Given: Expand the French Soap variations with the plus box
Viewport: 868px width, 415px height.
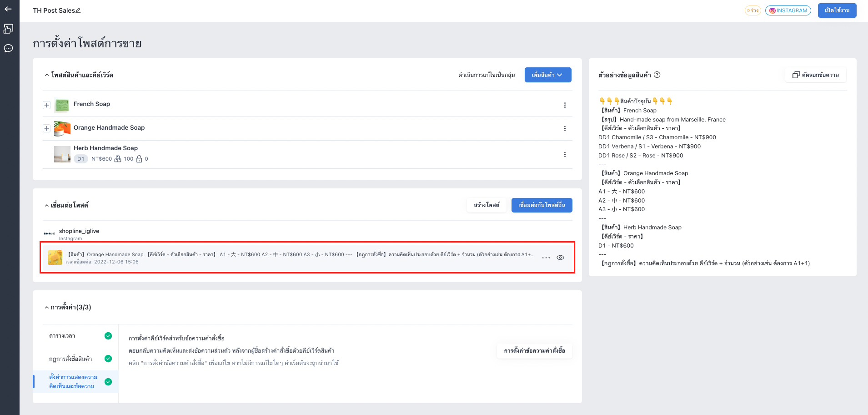Looking at the screenshot, I should 46,105.
